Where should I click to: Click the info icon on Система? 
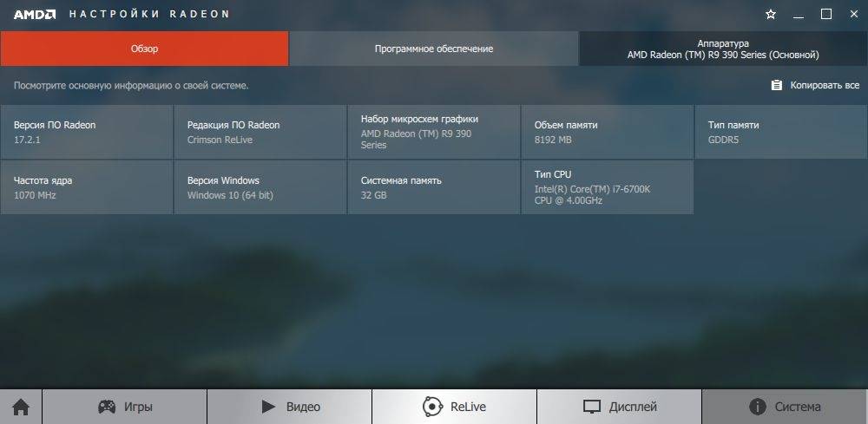pyautogui.click(x=757, y=407)
